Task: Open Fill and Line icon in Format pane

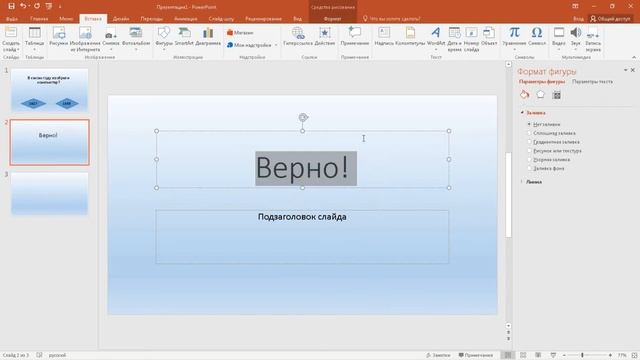Action: [524, 95]
